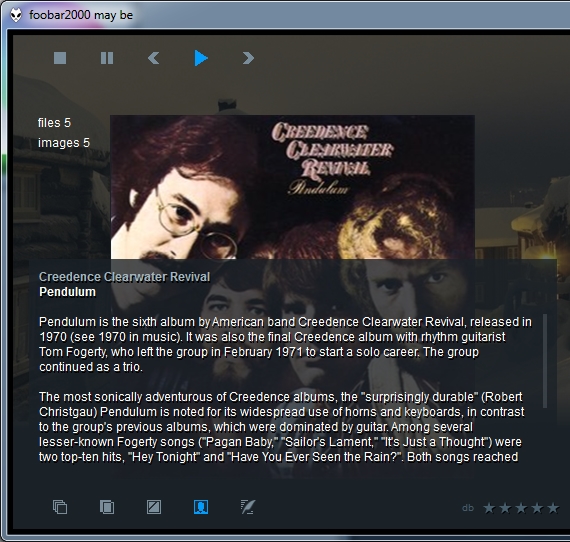The height and width of the screenshot is (542, 570).
Task: Select the Pendulum album title text
Action: [x=68, y=292]
